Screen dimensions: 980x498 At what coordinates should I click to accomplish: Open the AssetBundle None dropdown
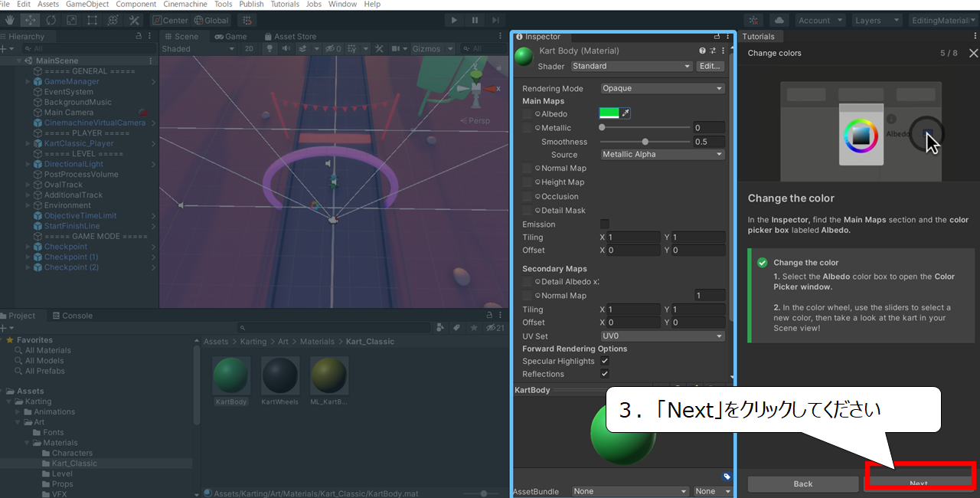(x=631, y=491)
